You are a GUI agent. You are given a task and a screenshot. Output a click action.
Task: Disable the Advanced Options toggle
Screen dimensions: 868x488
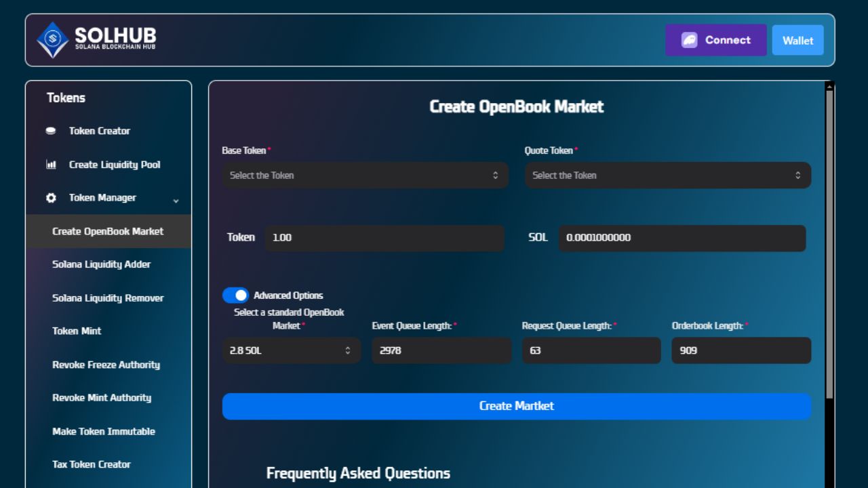coord(235,295)
